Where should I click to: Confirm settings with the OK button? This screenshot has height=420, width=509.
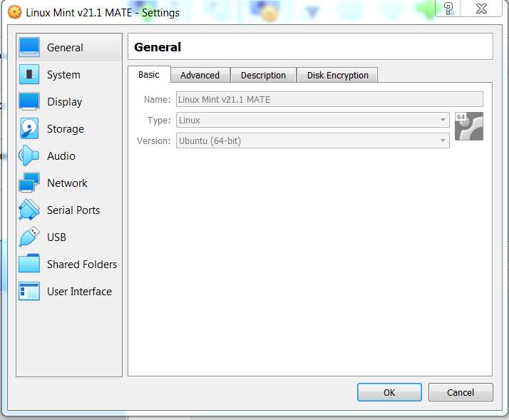(389, 392)
